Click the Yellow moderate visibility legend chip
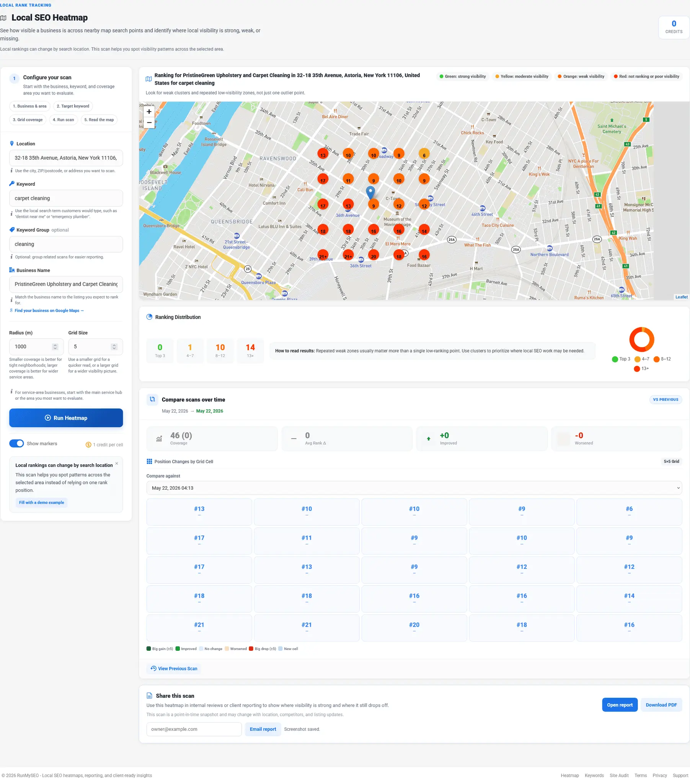This screenshot has width=690, height=784. pyautogui.click(x=521, y=76)
